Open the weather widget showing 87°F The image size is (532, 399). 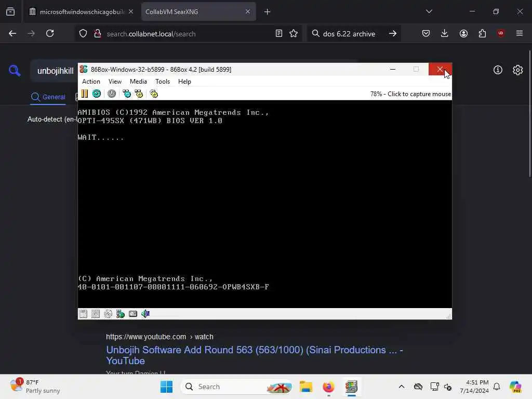tap(35, 387)
